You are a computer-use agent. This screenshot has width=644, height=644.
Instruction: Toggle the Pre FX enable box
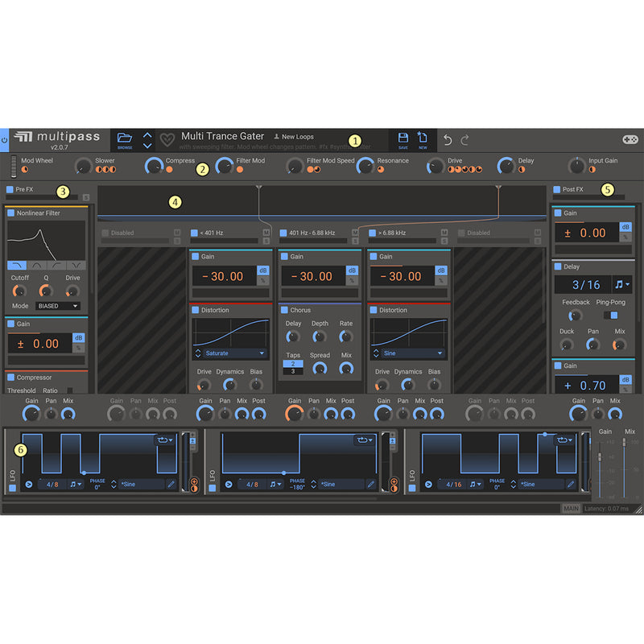click(x=10, y=189)
